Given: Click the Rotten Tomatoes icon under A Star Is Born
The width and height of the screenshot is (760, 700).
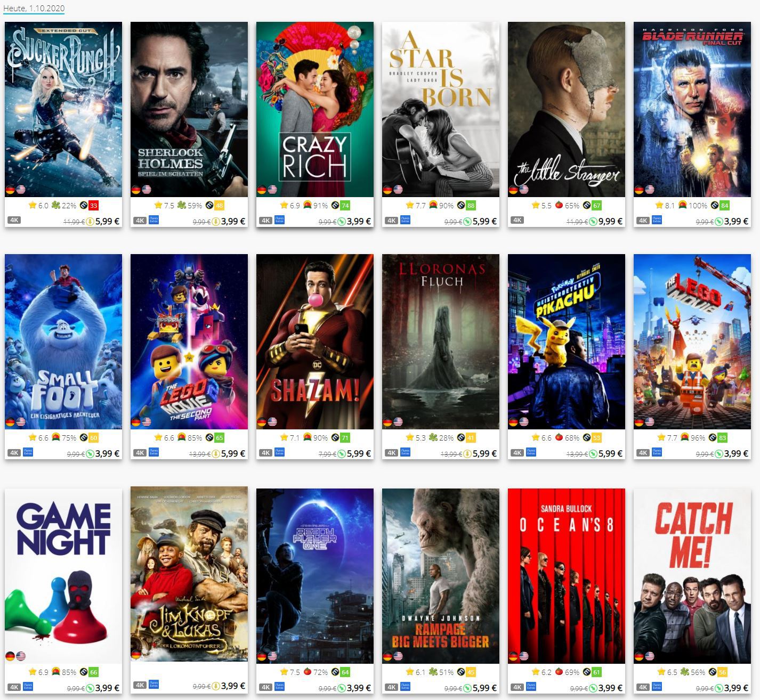Looking at the screenshot, I should pyautogui.click(x=433, y=205).
